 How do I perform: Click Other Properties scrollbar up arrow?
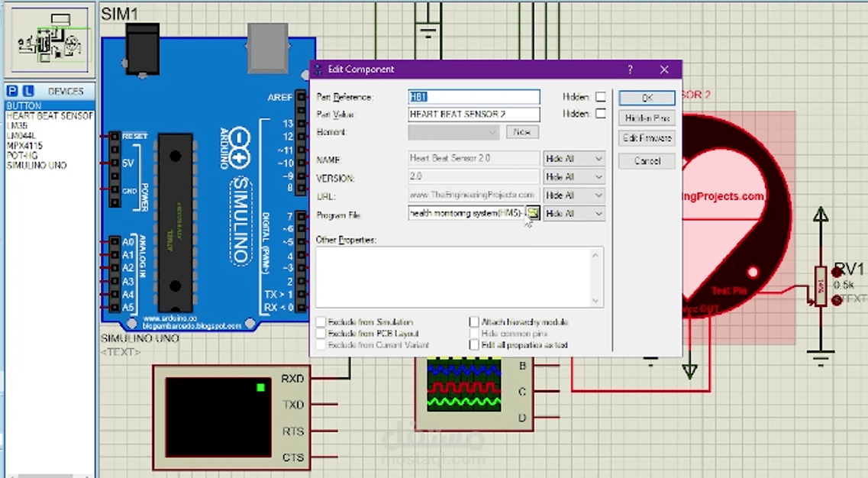(595, 255)
